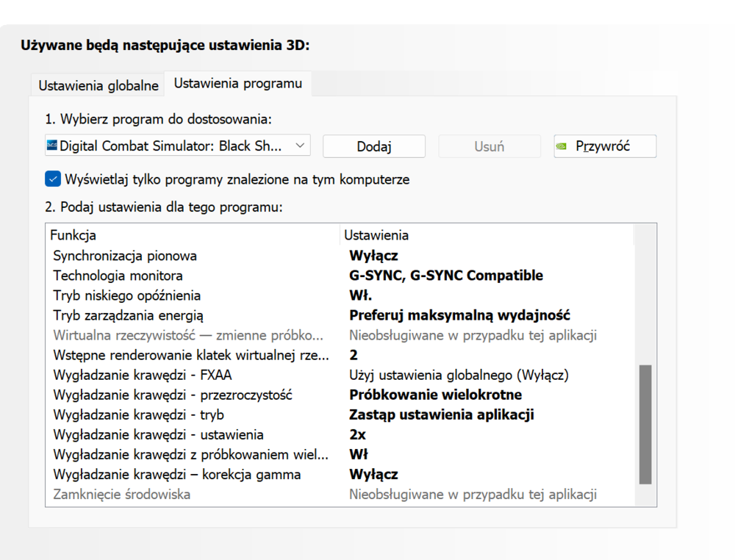Image resolution: width=735 pixels, height=560 pixels.
Task: Click the Dodaj button
Action: 373,146
